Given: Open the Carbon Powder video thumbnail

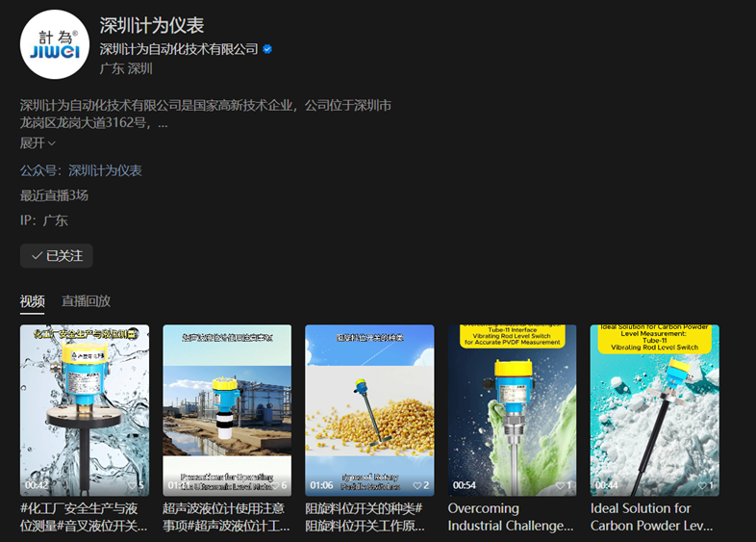Looking at the screenshot, I should (x=655, y=410).
